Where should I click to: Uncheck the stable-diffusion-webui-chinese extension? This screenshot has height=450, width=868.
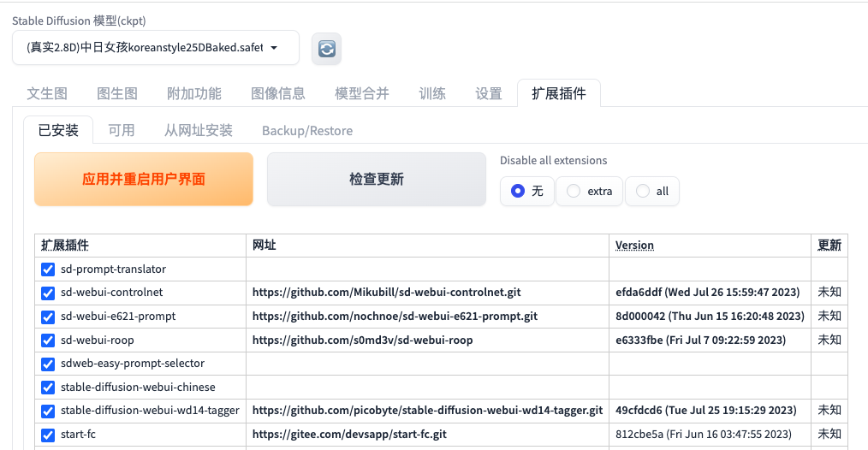[x=48, y=388]
